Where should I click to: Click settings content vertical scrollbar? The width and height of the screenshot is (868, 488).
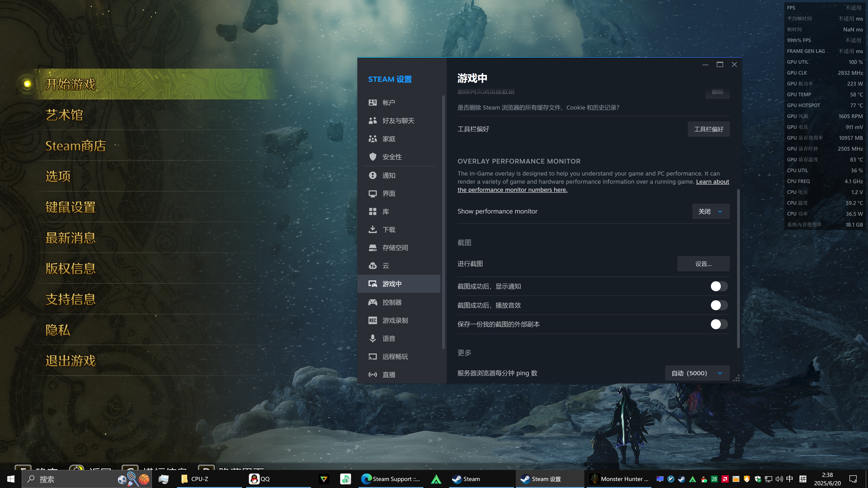[x=738, y=270]
